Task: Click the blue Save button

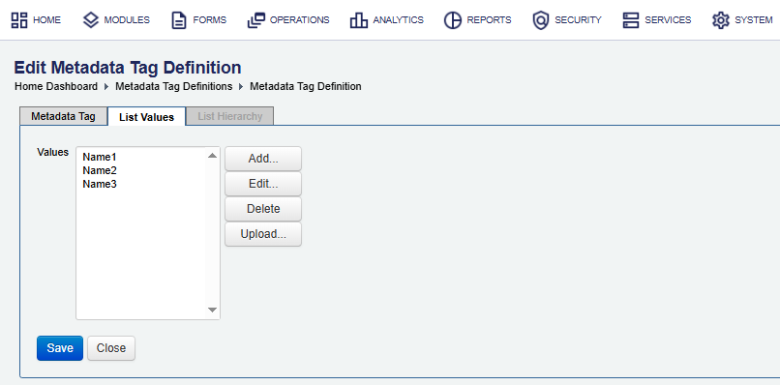Action: (x=60, y=348)
